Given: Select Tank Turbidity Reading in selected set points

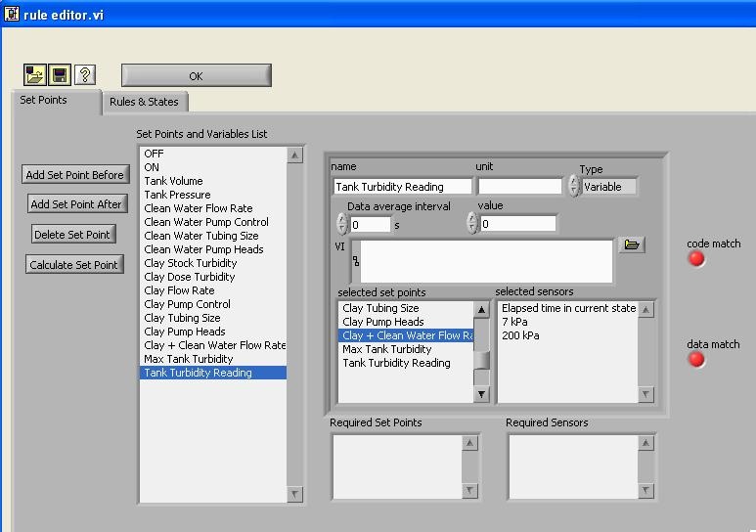Looking at the screenshot, I should tap(406, 363).
